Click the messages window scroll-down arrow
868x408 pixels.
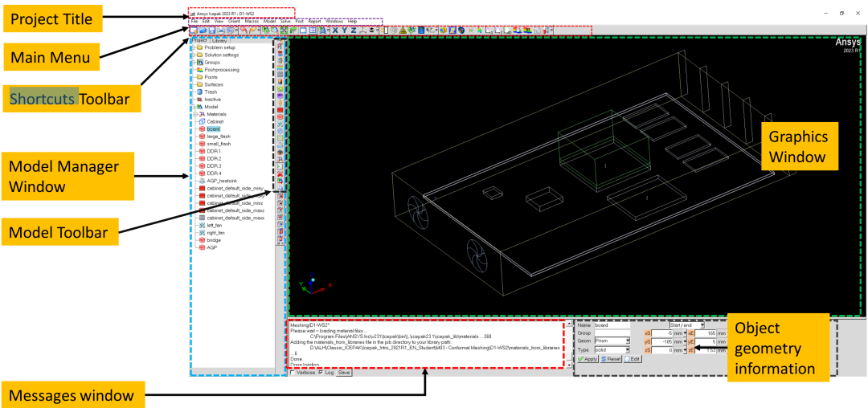(x=568, y=365)
